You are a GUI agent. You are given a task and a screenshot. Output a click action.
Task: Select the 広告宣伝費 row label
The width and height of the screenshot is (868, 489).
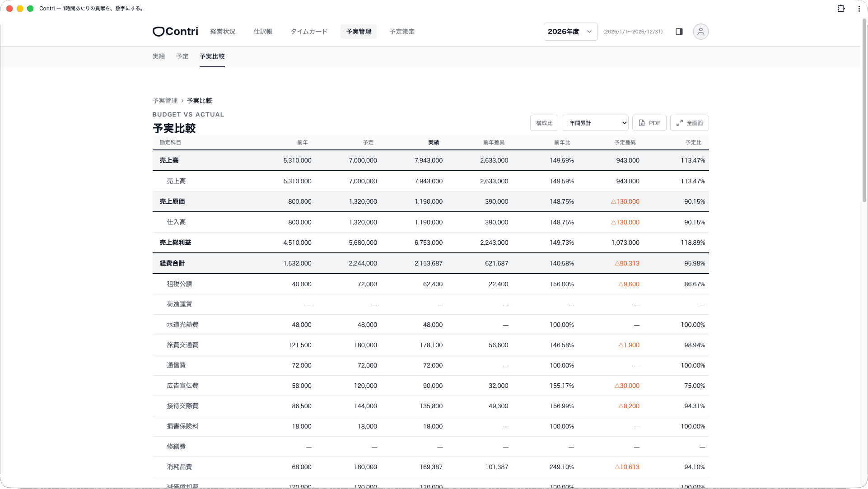pyautogui.click(x=182, y=386)
